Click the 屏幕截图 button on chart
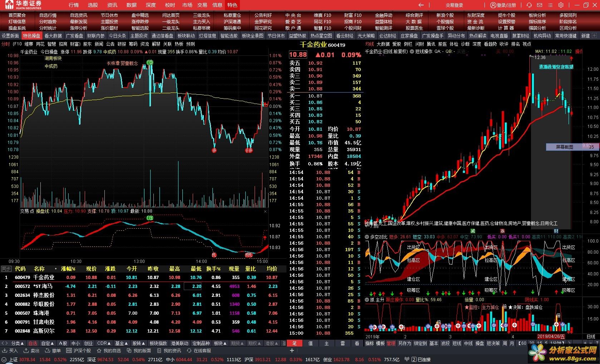This screenshot has width=600, height=364. point(564,147)
